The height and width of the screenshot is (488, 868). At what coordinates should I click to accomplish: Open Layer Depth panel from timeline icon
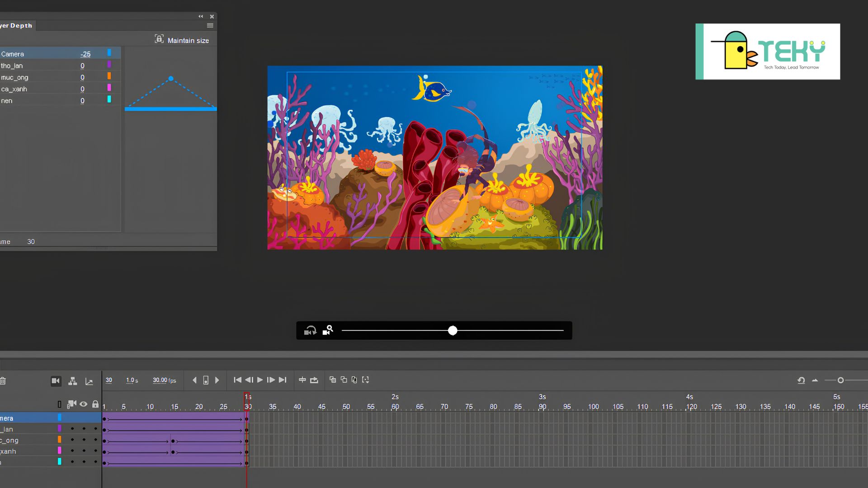pyautogui.click(x=89, y=381)
